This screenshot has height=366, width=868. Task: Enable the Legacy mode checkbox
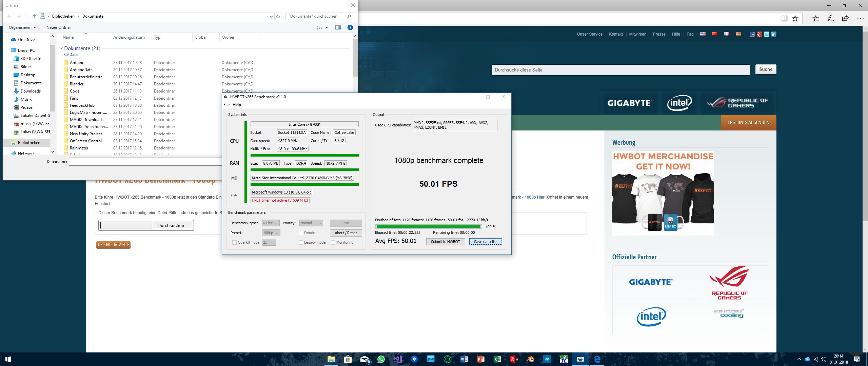click(301, 242)
